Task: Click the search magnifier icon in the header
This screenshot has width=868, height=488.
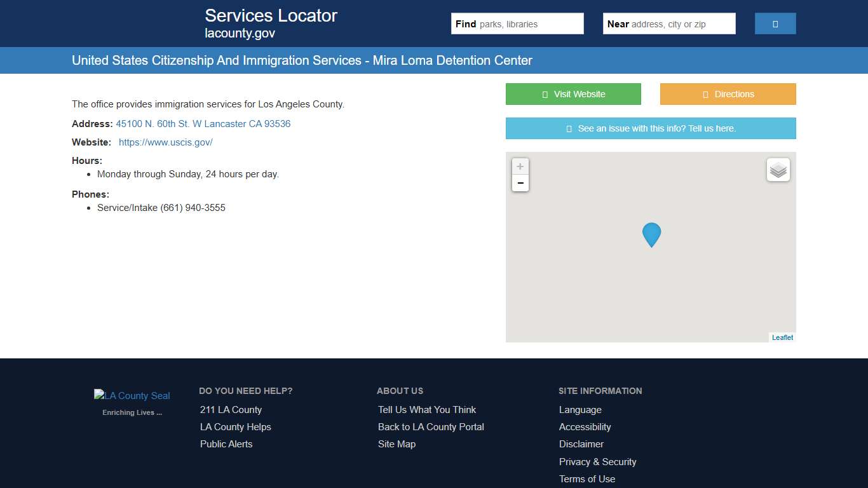Action: pyautogui.click(x=775, y=23)
